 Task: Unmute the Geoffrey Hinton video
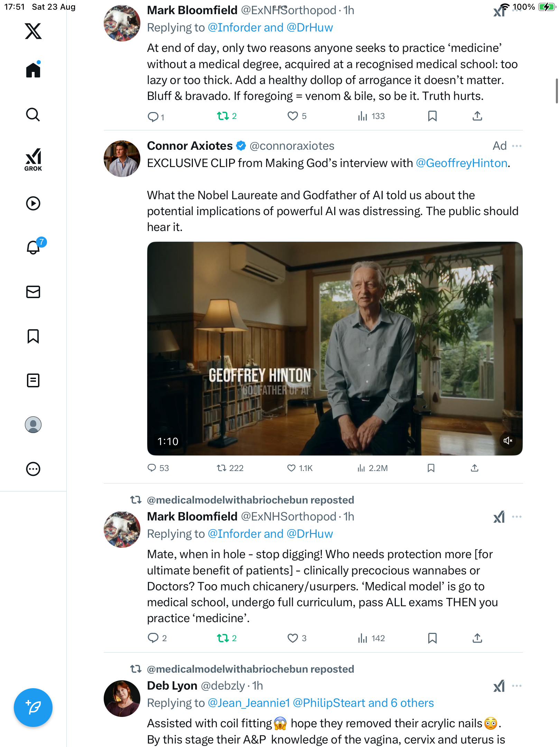coord(508,441)
